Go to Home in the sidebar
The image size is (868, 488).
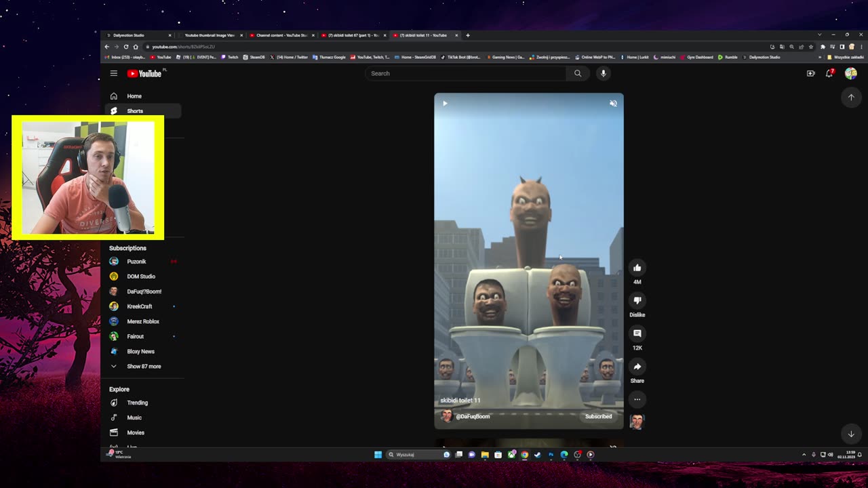point(142,96)
